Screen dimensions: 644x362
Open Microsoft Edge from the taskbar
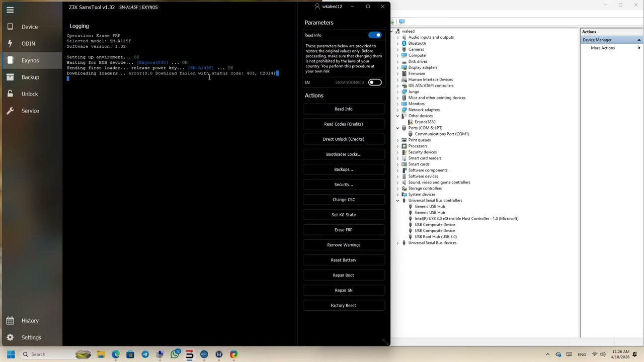[x=116, y=354]
